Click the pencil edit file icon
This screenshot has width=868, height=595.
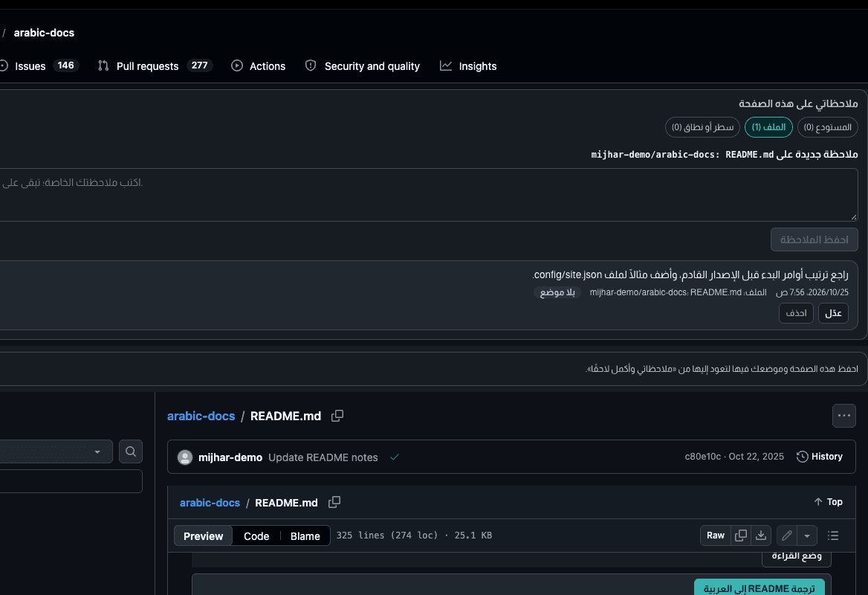(x=786, y=535)
